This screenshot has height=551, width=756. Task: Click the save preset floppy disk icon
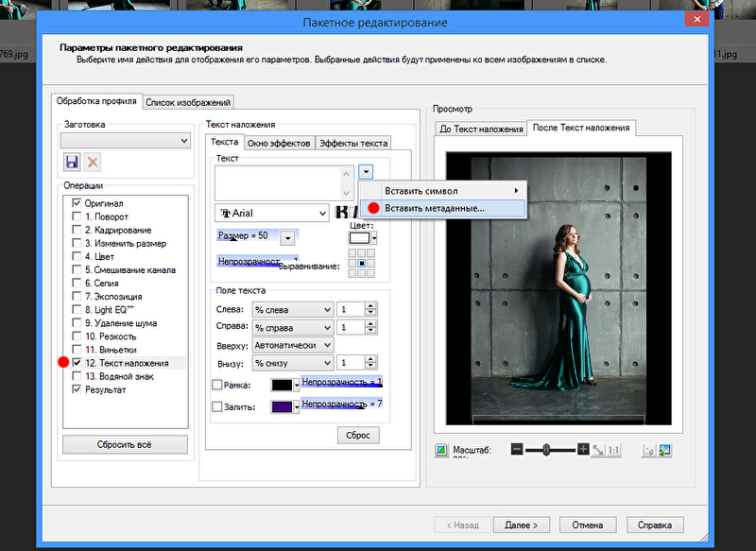click(x=72, y=163)
